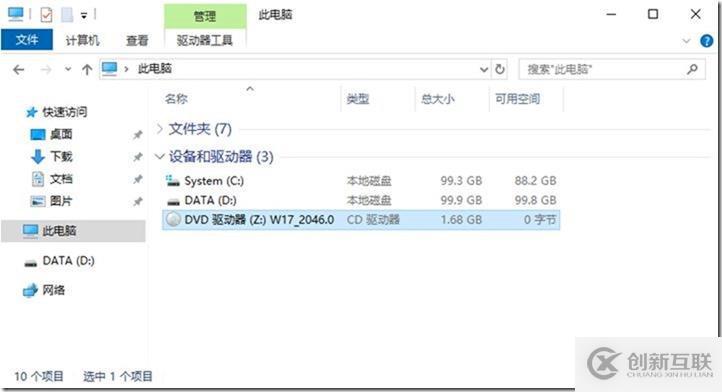Click the computer icon in title bar
722x392 pixels.
click(16, 14)
